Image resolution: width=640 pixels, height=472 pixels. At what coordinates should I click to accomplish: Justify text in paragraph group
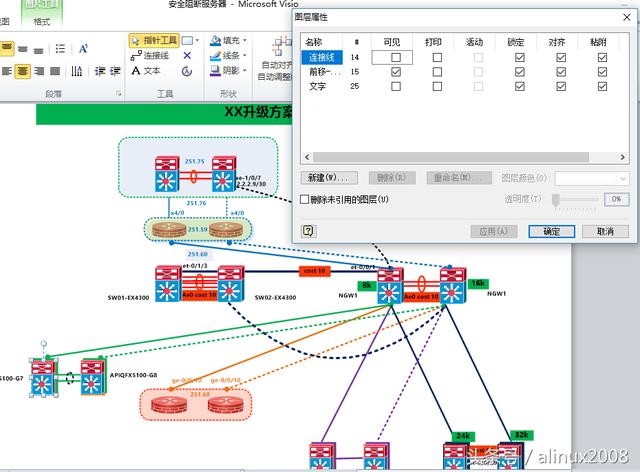[55, 71]
